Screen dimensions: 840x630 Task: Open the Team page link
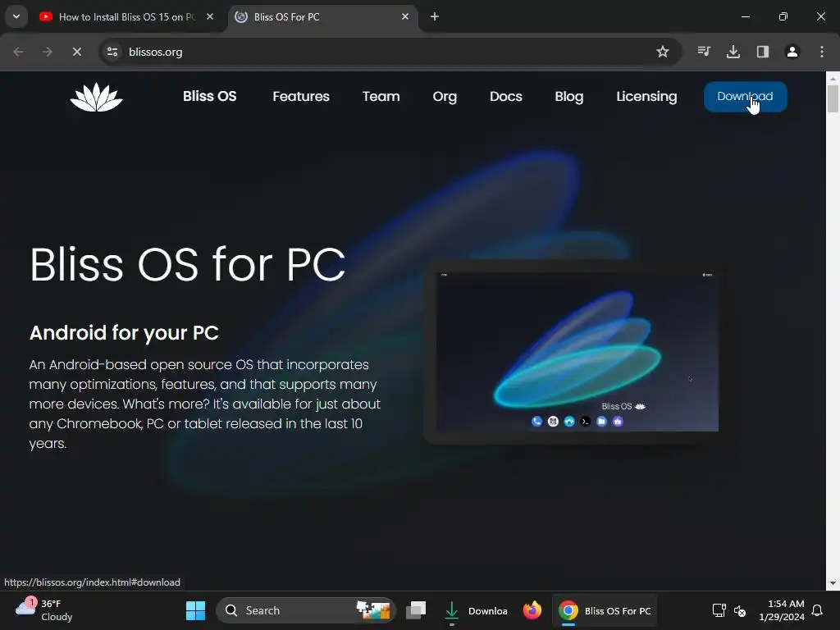tap(381, 97)
